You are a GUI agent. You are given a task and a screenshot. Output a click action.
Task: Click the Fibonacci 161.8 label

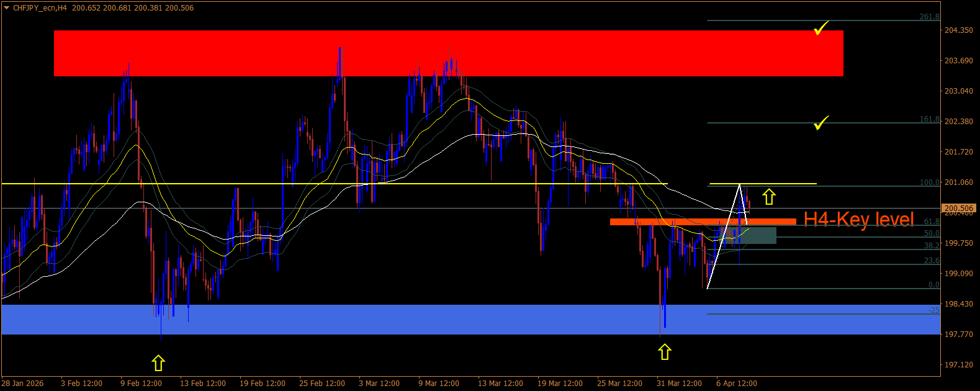929,119
